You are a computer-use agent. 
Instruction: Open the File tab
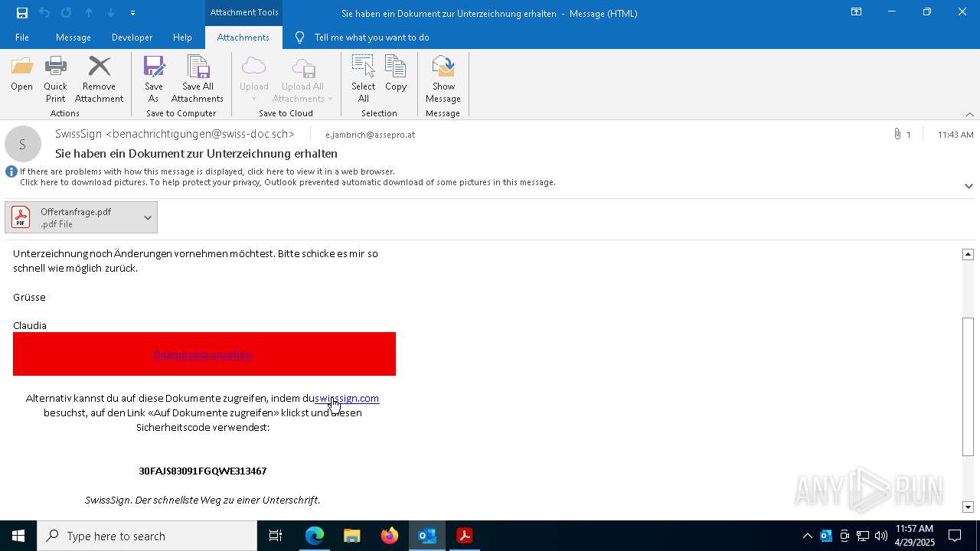click(x=22, y=37)
